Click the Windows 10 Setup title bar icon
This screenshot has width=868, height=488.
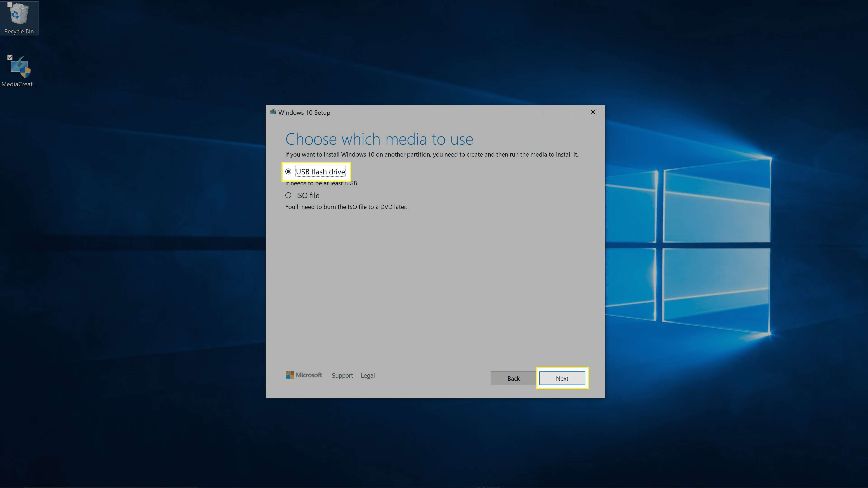pos(273,112)
